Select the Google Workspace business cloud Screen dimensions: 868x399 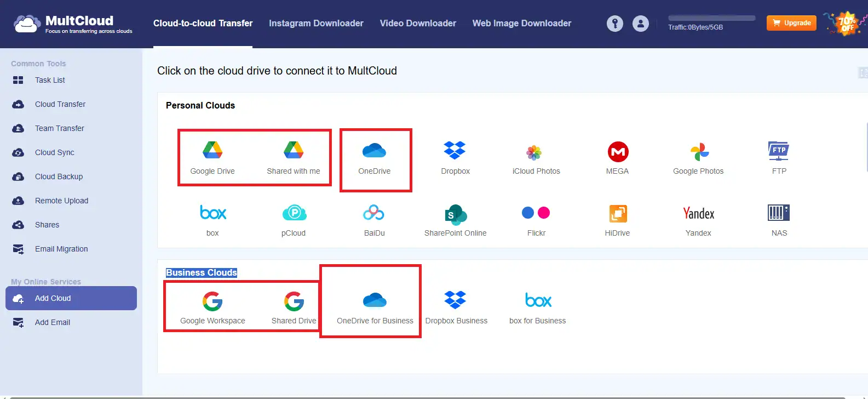tap(212, 301)
